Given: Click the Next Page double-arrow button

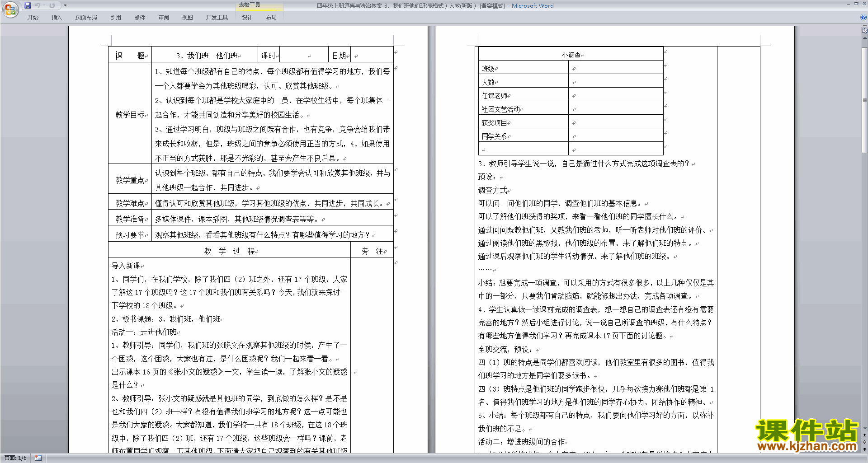Looking at the screenshot, I should click(x=864, y=449).
